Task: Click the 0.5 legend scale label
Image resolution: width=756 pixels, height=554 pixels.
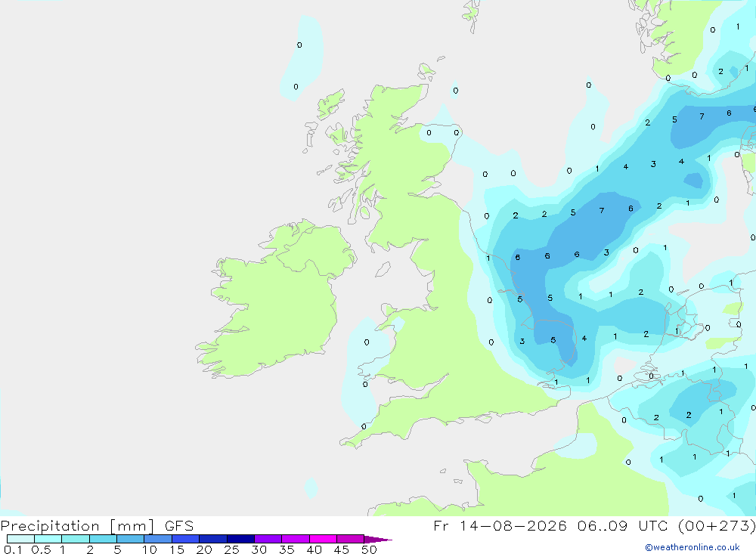Action: coord(41,549)
